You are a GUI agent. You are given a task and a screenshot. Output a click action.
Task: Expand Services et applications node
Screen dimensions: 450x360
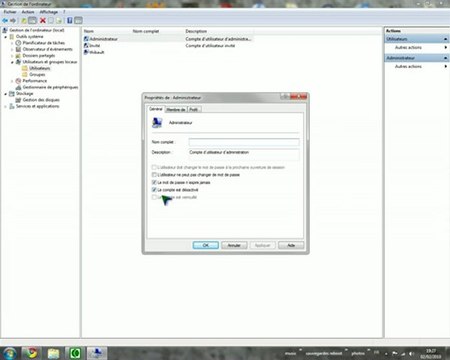point(6,106)
